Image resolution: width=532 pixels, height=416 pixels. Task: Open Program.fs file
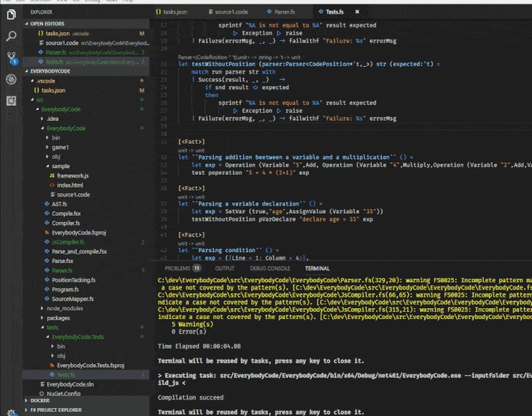(65, 289)
